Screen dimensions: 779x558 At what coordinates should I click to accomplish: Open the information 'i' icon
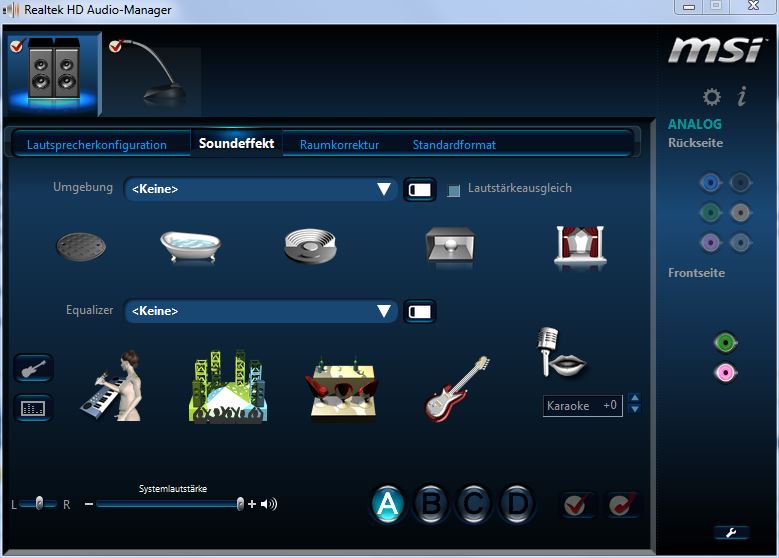742,96
